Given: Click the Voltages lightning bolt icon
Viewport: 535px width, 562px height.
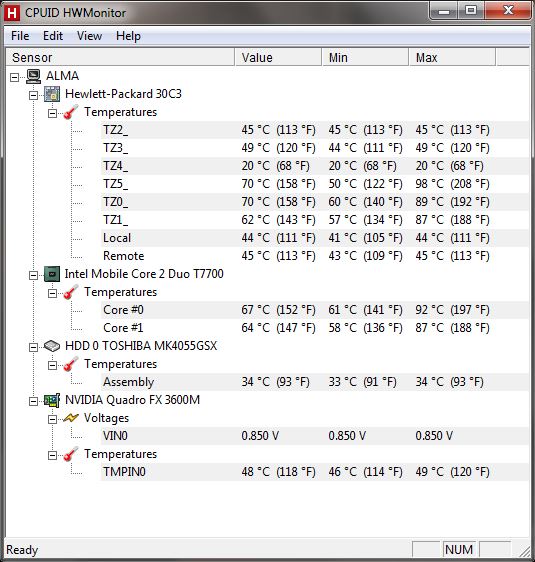Looking at the screenshot, I should [x=71, y=418].
